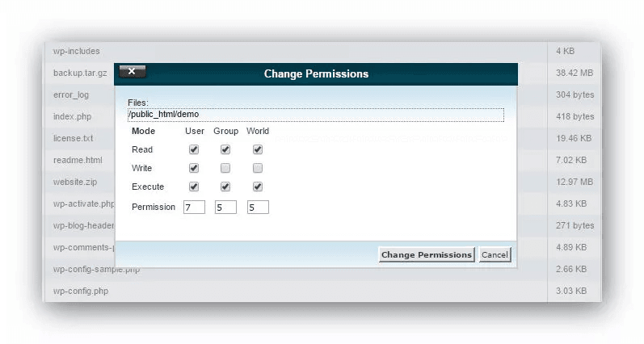Select the wp-config.php file
Viewport: 644px width, 344px height.
click(81, 291)
